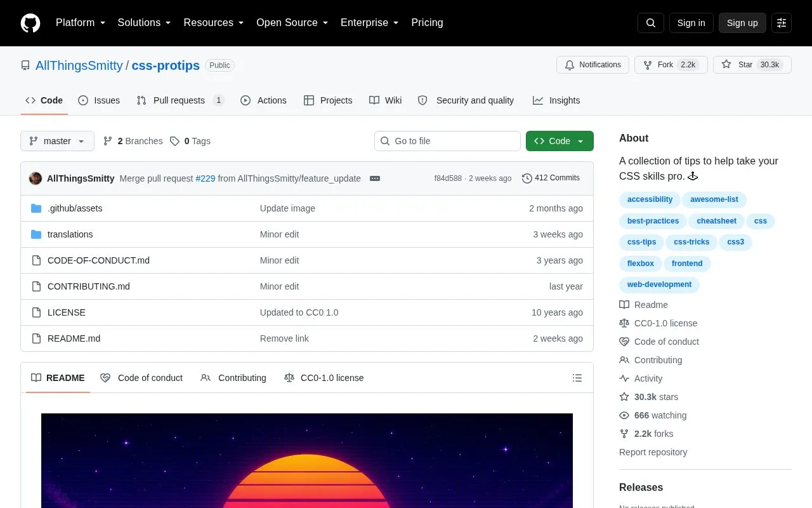Open the CONTRIBUTING.md file

[89, 286]
